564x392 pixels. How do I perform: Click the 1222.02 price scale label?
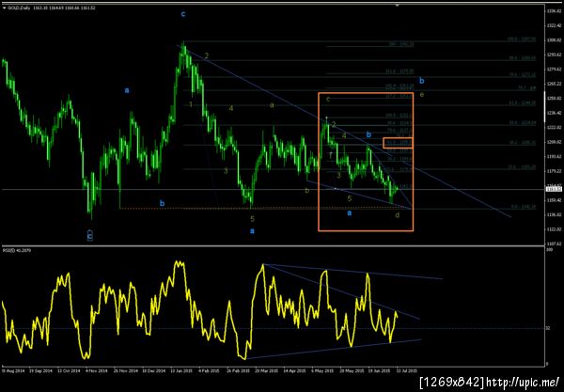coord(554,127)
